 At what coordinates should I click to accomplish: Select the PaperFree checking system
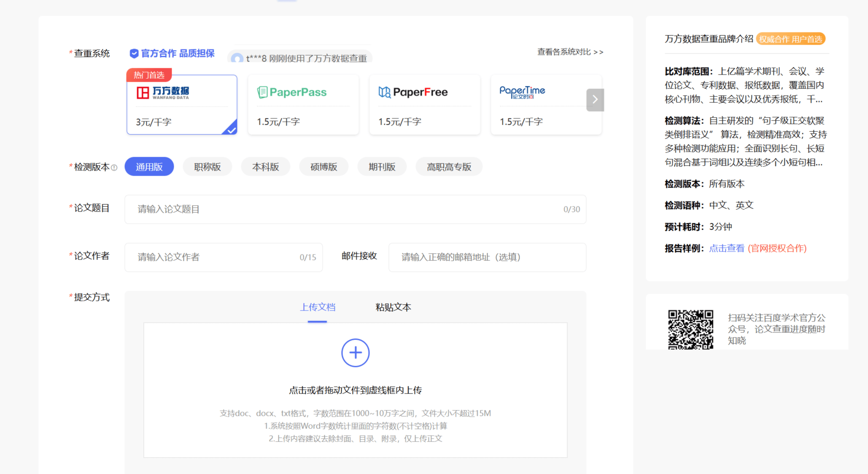point(424,104)
